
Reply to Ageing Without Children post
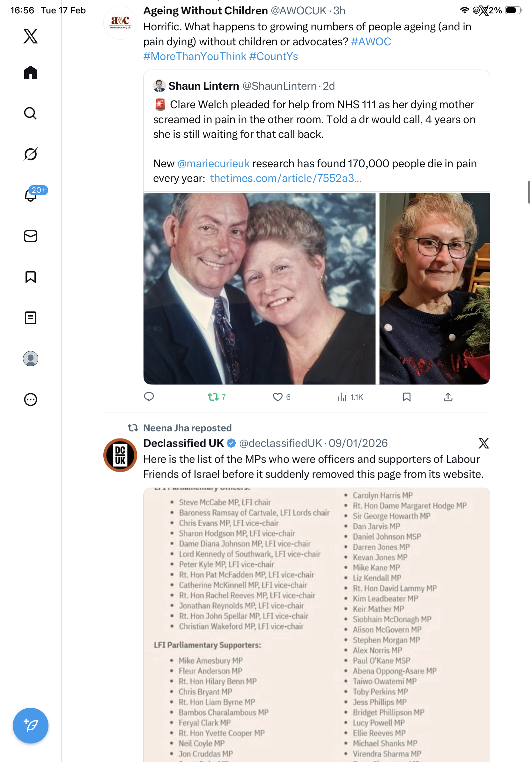tap(149, 397)
